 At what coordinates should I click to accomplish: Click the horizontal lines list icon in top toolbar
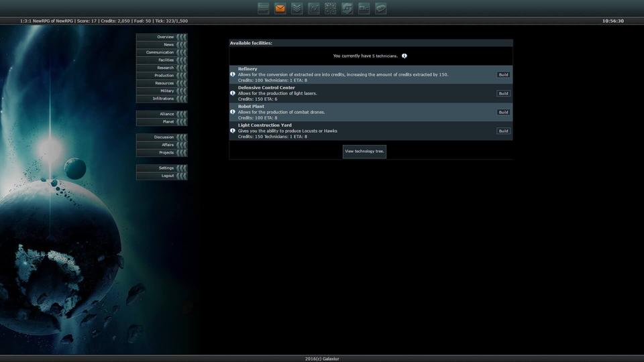point(264,9)
